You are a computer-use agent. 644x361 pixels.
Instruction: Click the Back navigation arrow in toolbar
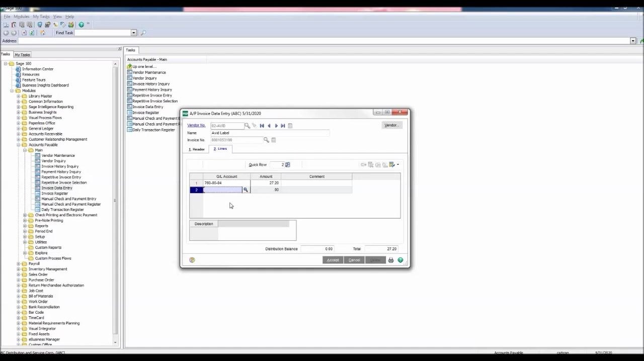click(x=6, y=33)
